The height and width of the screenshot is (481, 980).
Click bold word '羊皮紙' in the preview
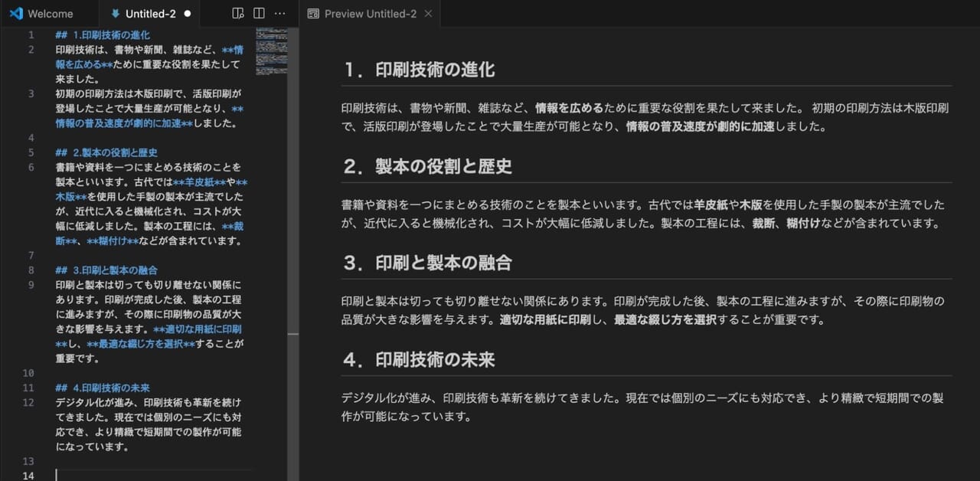710,205
